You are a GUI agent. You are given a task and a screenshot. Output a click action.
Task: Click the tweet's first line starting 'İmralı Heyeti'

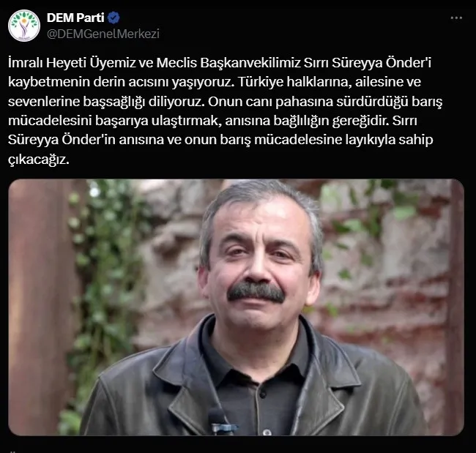pos(220,63)
